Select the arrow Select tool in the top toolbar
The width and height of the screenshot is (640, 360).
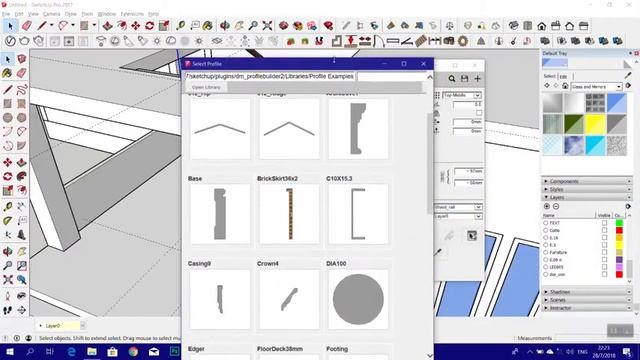(10, 26)
